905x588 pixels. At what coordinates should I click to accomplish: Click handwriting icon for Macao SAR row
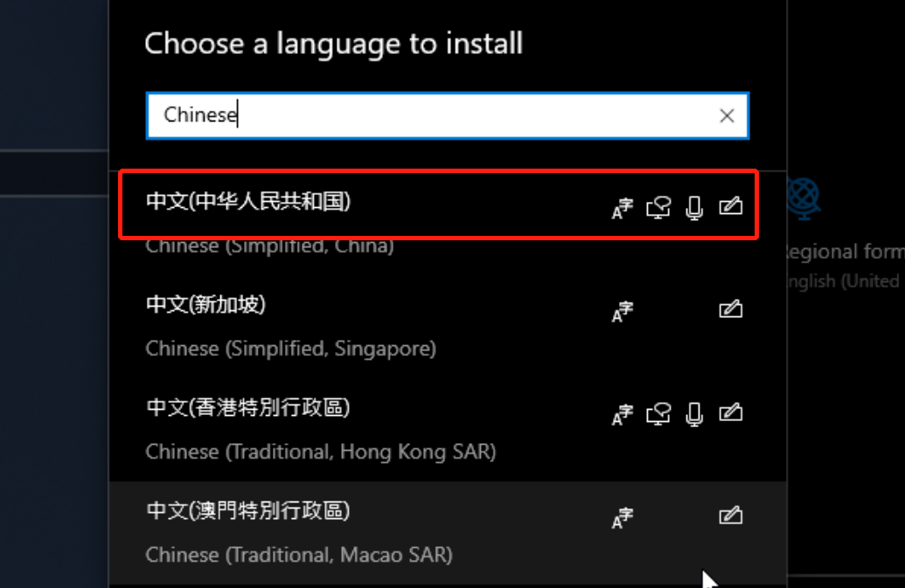[731, 515]
